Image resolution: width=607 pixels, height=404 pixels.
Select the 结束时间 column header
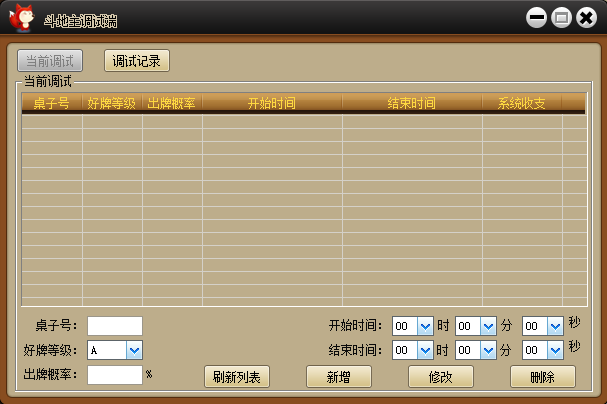(x=412, y=103)
